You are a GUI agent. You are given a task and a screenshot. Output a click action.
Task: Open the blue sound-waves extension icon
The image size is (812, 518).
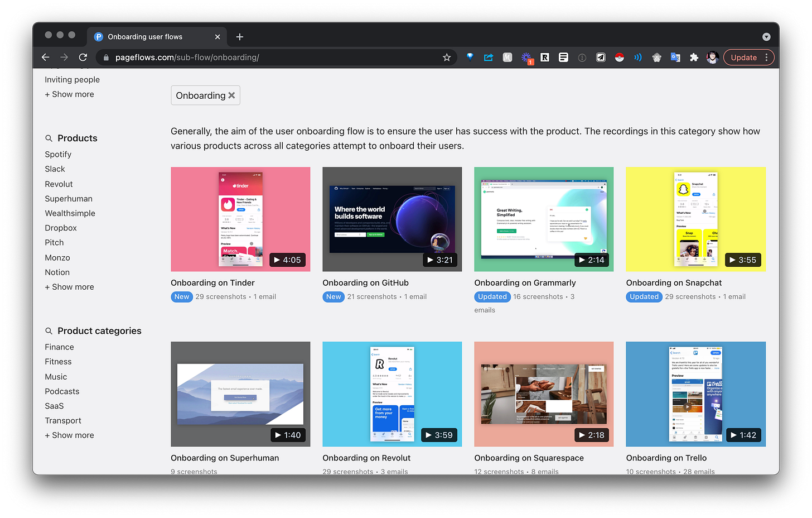(x=638, y=57)
